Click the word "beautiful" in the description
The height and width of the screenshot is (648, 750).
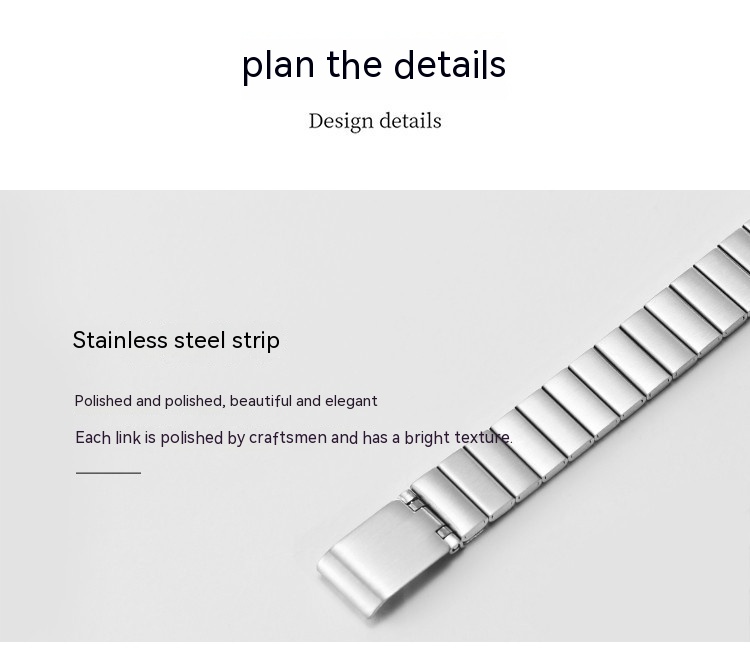[260, 401]
